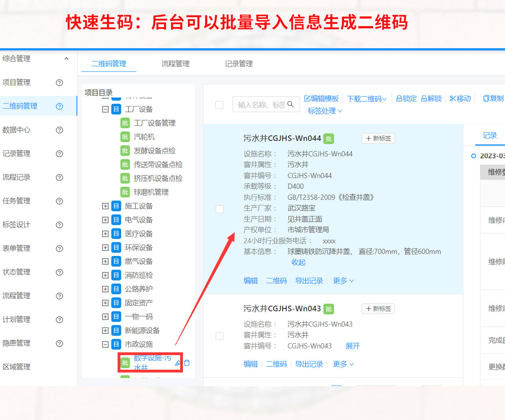Switch to the 流程管理 tab
The width and height of the screenshot is (505, 420).
coord(175,64)
